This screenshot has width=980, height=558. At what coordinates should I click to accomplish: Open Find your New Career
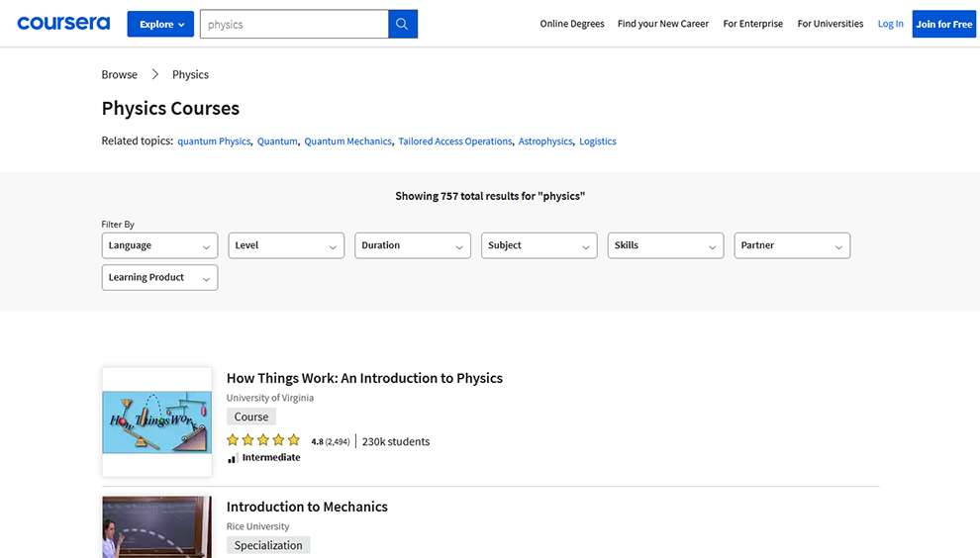pyautogui.click(x=663, y=24)
